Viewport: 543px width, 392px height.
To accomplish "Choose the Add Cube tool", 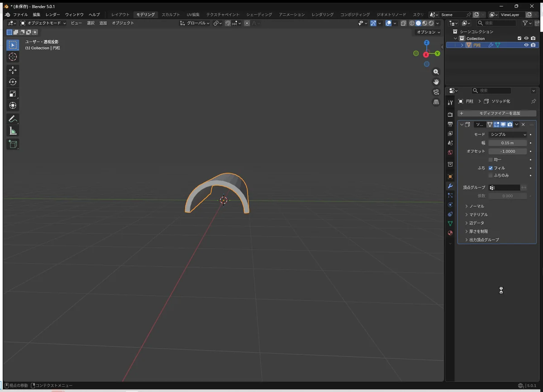I will click(13, 144).
